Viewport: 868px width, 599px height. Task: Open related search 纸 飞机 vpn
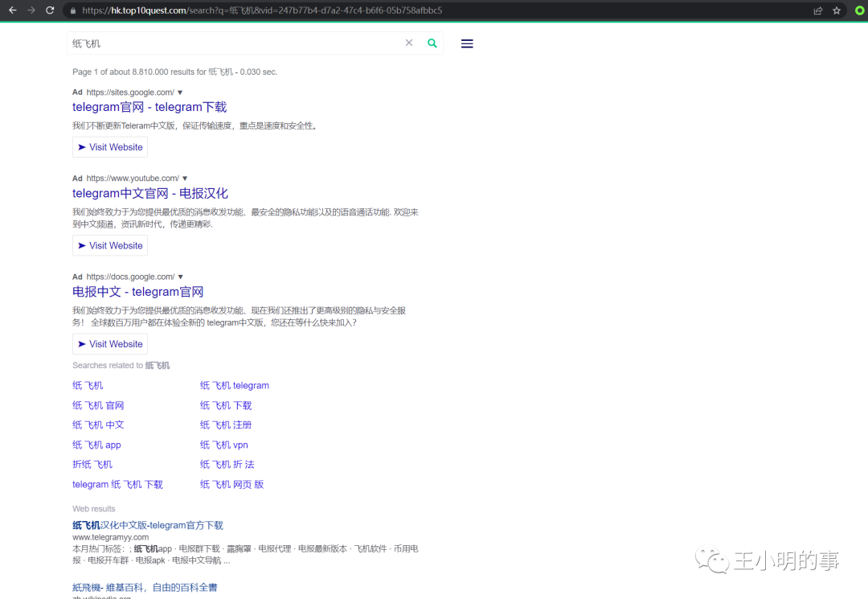coord(224,445)
